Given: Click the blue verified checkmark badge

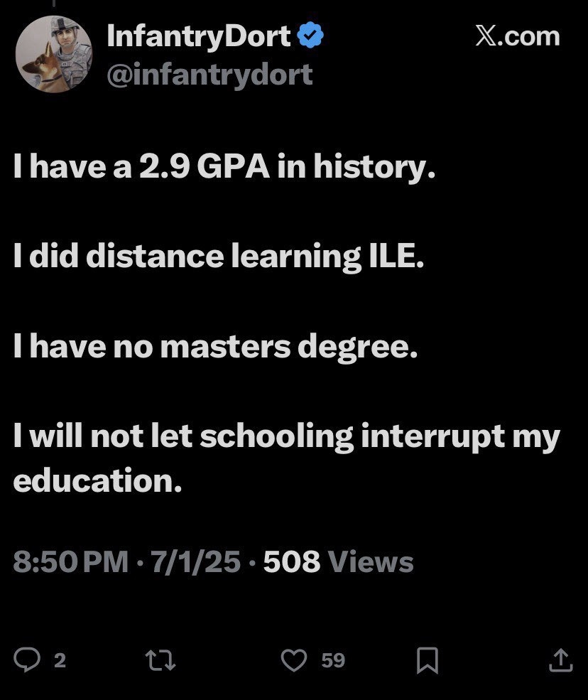Looking at the screenshot, I should pos(310,36).
